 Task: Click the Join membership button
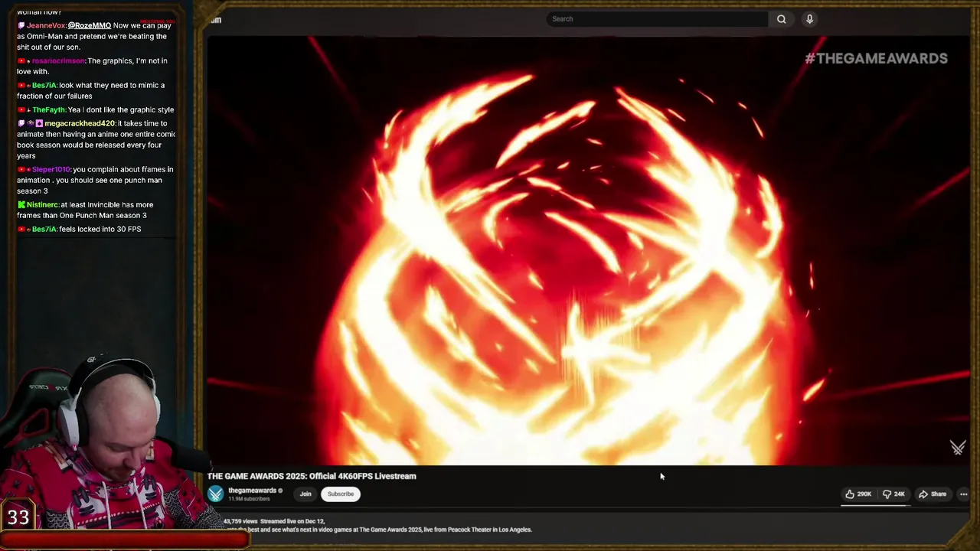tap(305, 494)
